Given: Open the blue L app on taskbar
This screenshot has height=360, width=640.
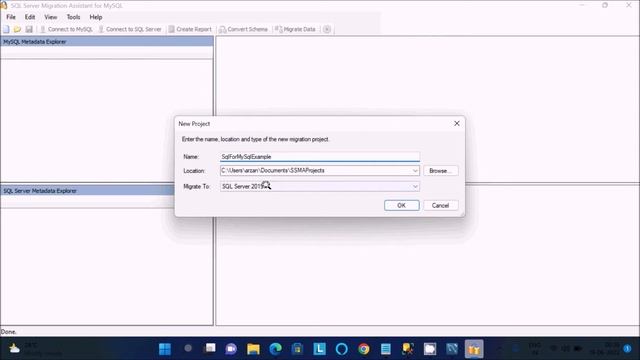Looking at the screenshot, I should point(320,349).
